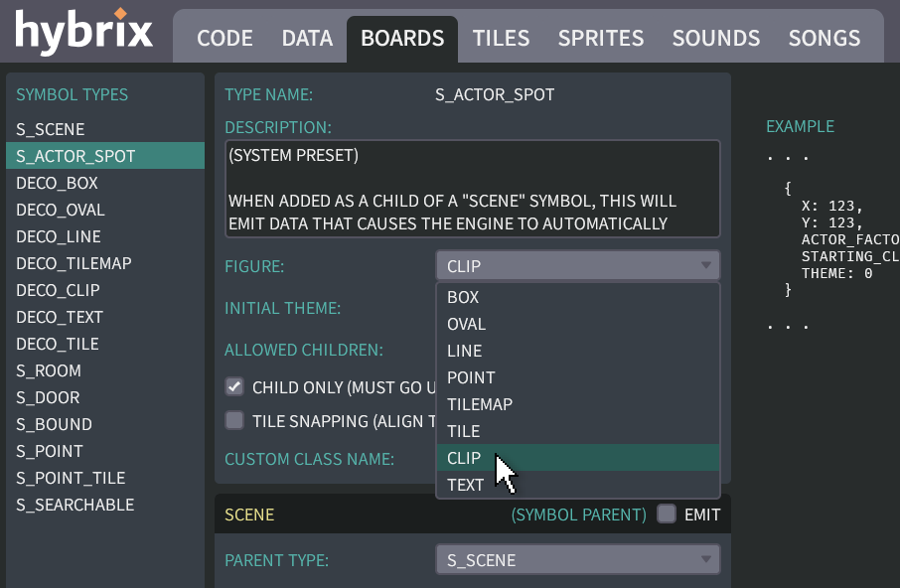
Task: Open the TILES tab
Action: pos(501,39)
